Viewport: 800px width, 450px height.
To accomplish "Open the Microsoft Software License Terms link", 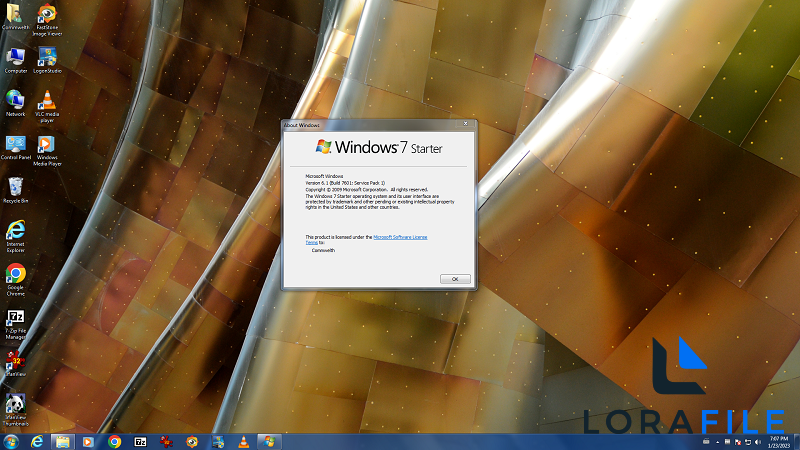I will [x=400, y=237].
